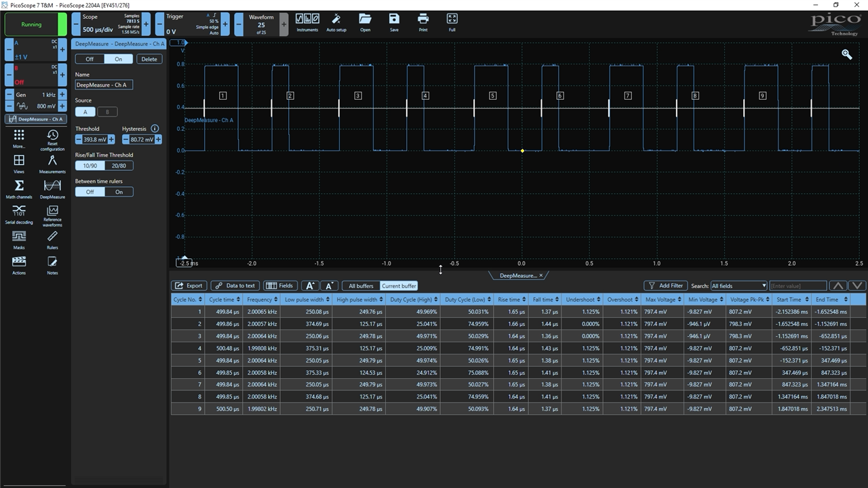The height and width of the screenshot is (488, 868).
Task: Decrease table font size
Action: (x=329, y=285)
